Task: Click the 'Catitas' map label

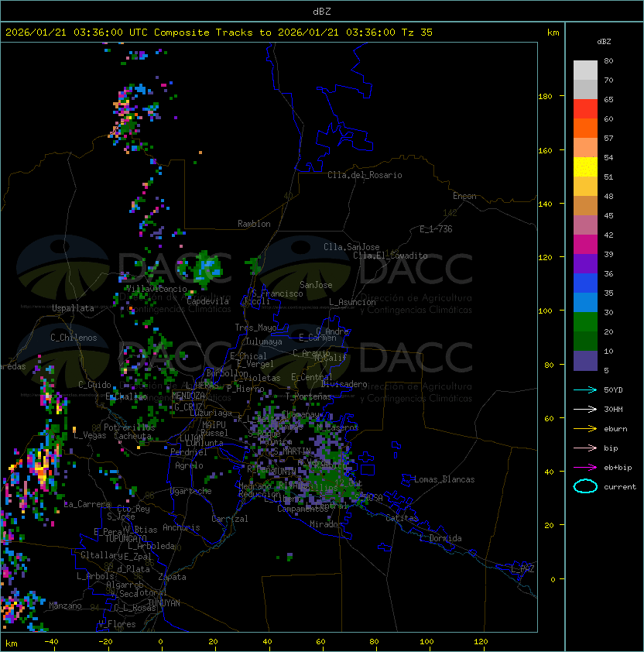Action: click(402, 518)
